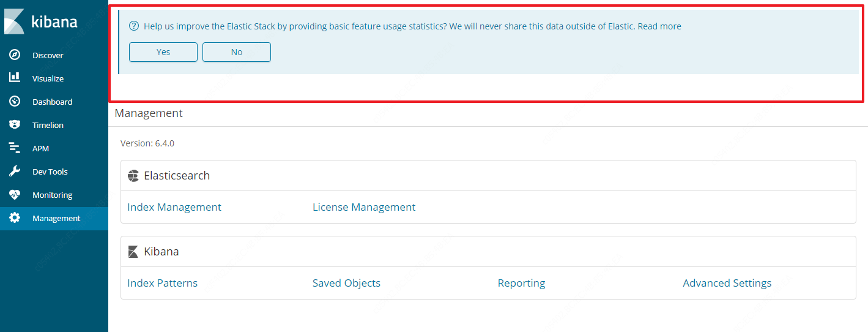
Task: Click the Kibana section title text
Action: tap(161, 252)
